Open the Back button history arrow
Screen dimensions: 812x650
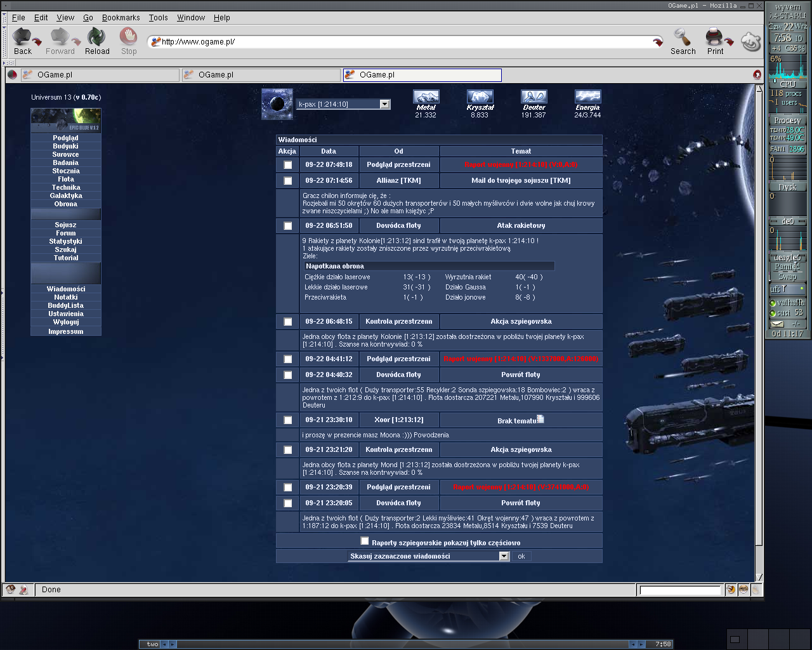38,42
